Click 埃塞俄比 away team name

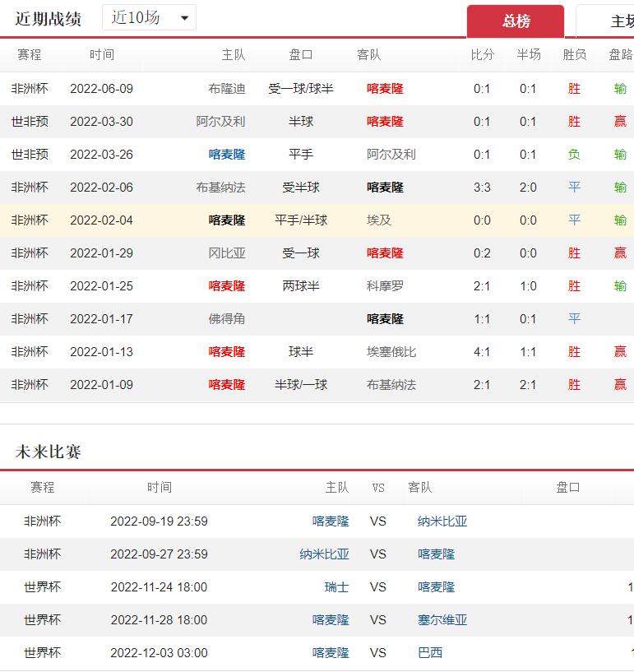pyautogui.click(x=391, y=352)
